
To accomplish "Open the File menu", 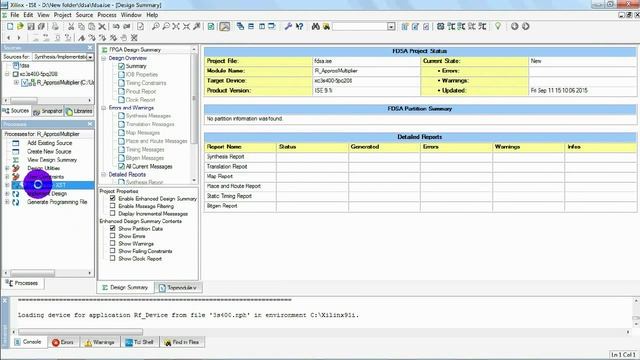I will click(15, 15).
